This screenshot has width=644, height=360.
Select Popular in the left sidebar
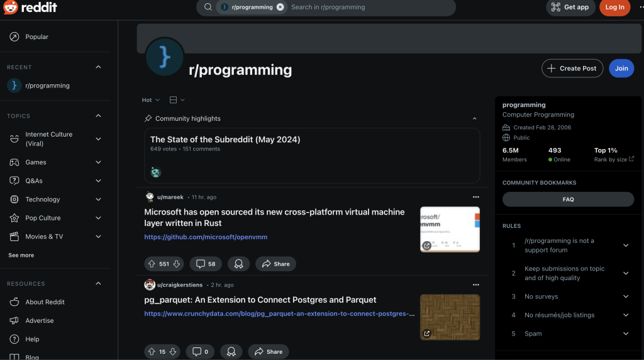[36, 37]
